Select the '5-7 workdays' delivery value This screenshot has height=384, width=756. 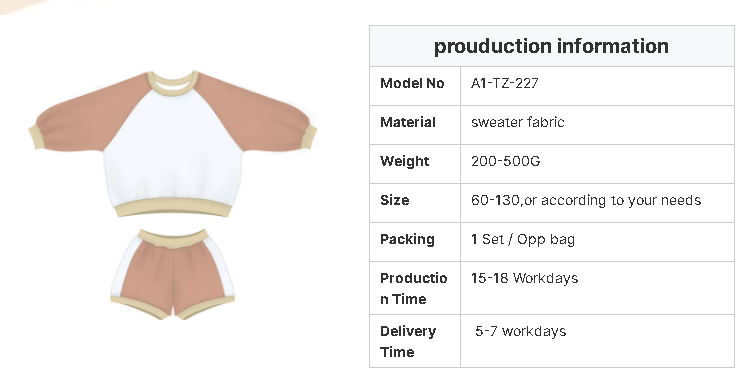(x=520, y=331)
